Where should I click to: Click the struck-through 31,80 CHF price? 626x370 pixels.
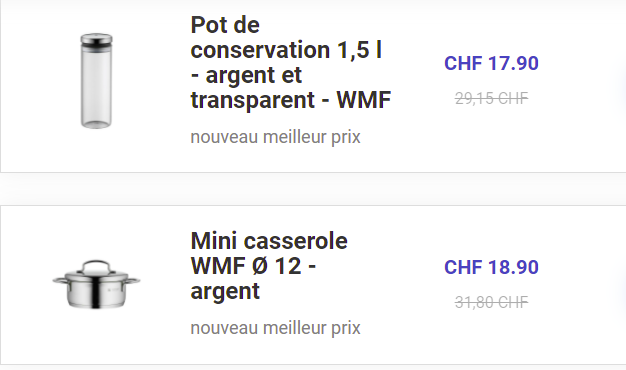coord(491,302)
